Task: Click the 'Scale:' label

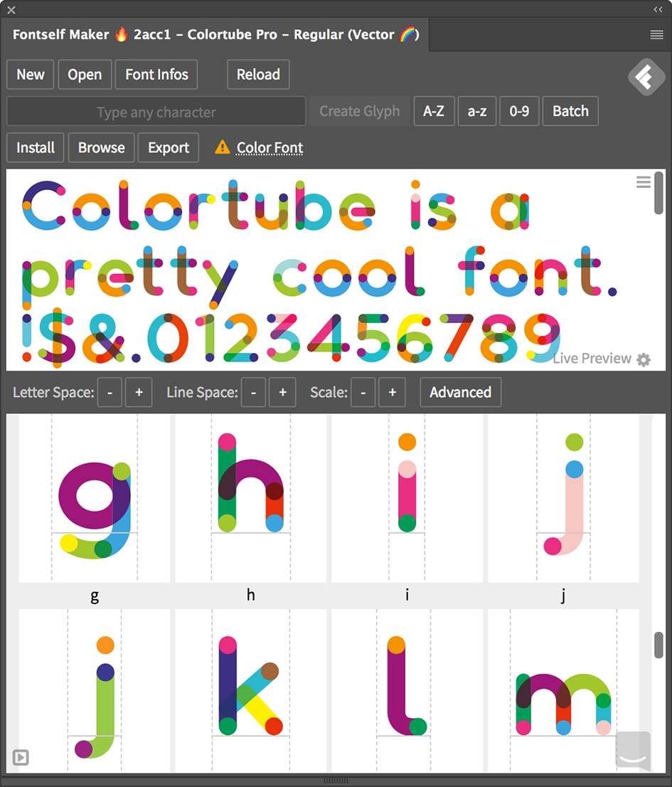Action: pos(329,393)
